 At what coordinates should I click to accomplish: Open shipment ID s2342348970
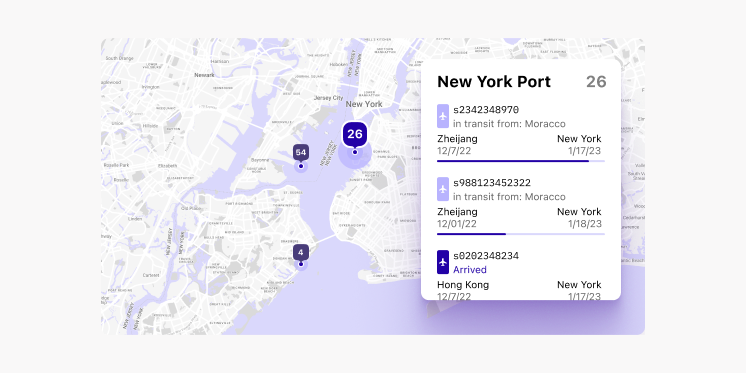[486, 110]
